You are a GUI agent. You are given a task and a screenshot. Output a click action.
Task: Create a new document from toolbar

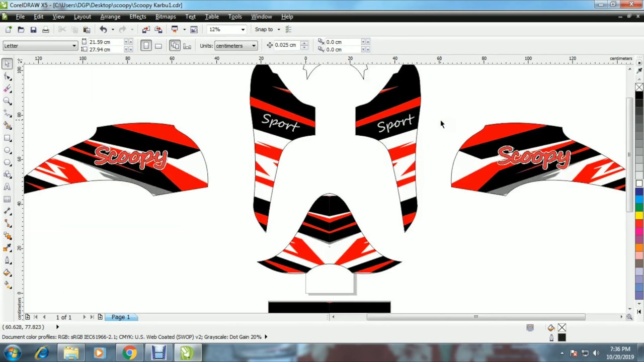9,30
